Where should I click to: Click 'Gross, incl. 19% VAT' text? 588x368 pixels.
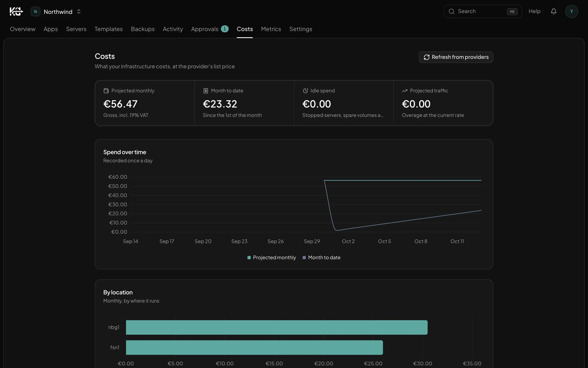coord(126,115)
